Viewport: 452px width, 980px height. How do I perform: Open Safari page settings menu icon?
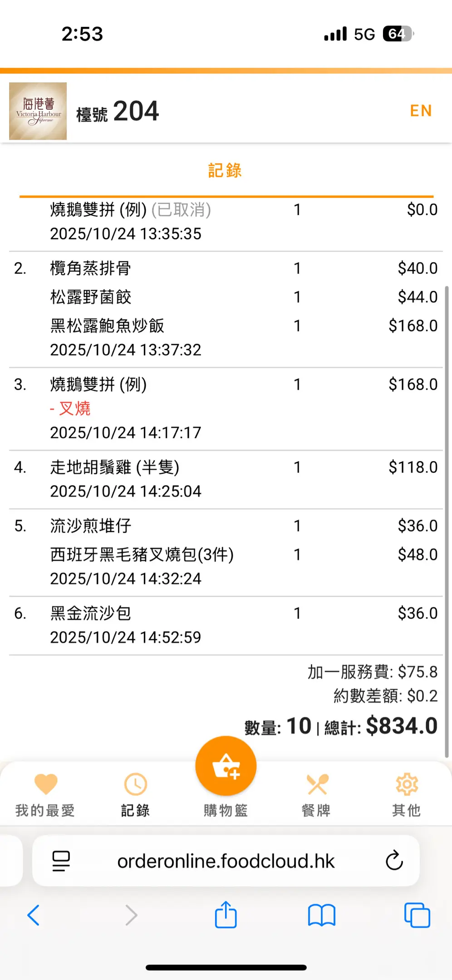click(x=61, y=860)
